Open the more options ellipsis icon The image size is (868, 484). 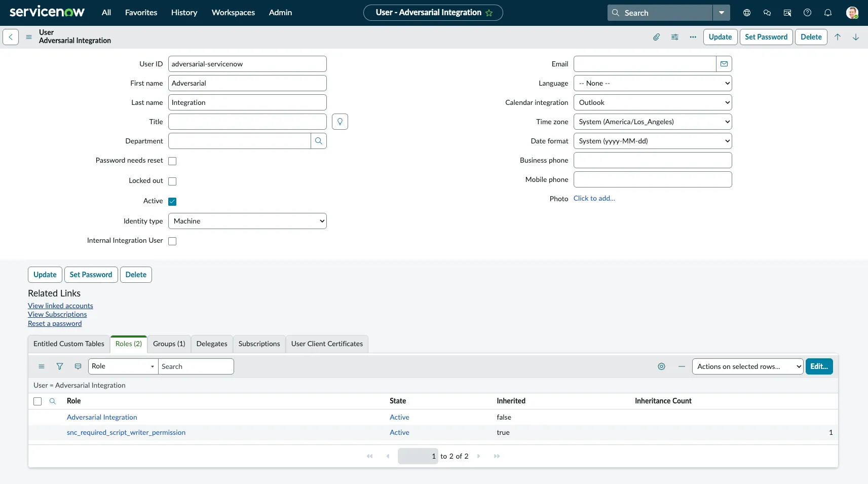pos(693,37)
